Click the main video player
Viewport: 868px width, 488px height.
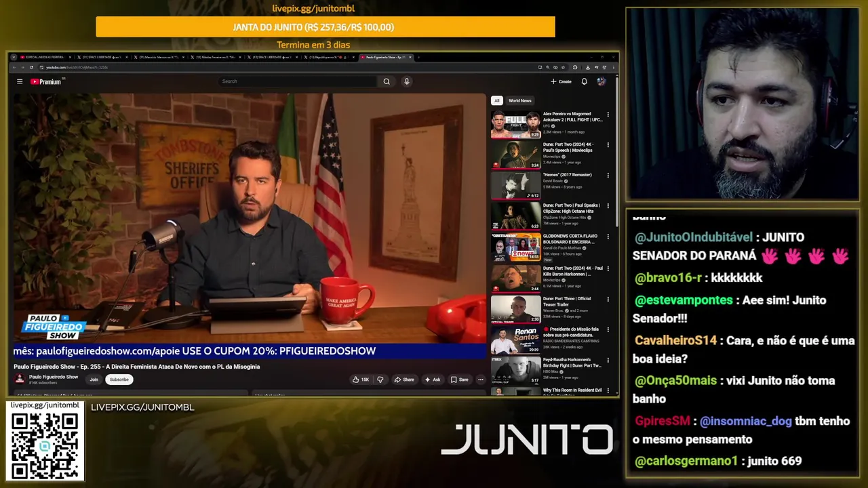click(250, 226)
